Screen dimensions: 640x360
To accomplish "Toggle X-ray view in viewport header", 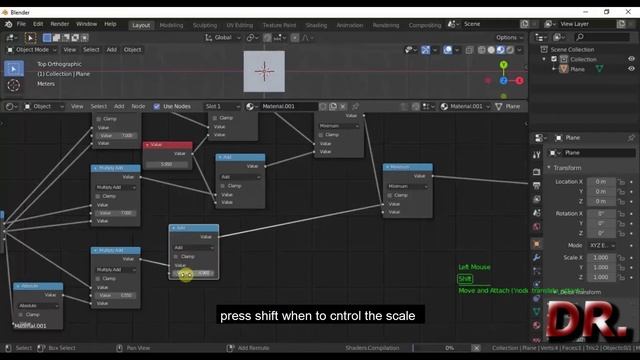I will pyautogui.click(x=469, y=50).
